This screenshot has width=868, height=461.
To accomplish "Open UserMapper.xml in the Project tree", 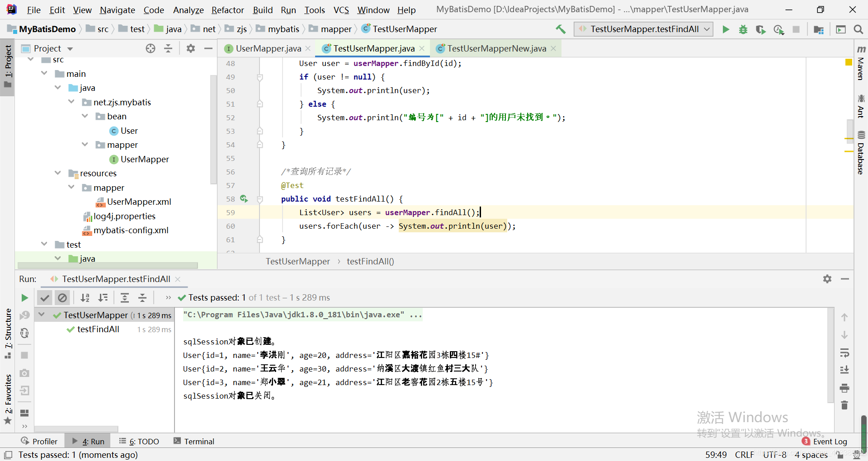I will (139, 202).
